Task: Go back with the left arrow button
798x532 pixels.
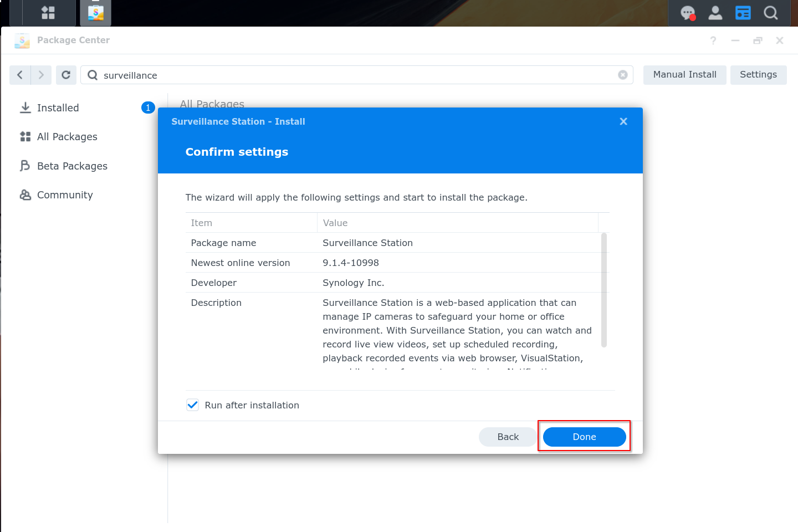Action: point(20,75)
